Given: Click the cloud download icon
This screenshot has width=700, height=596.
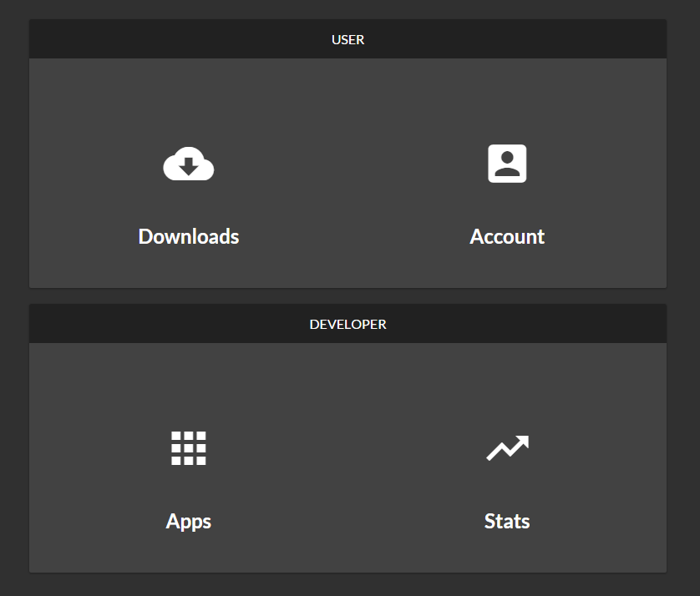Looking at the screenshot, I should pos(189,164).
